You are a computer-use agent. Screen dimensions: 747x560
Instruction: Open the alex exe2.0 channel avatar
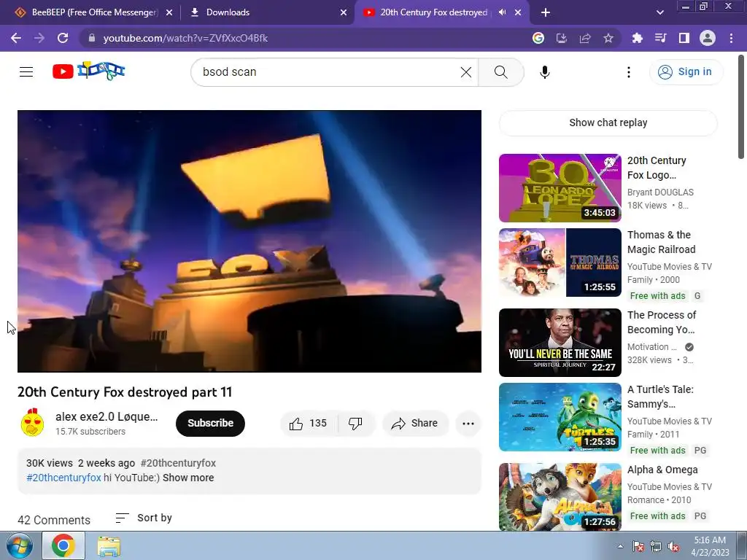pos(32,423)
